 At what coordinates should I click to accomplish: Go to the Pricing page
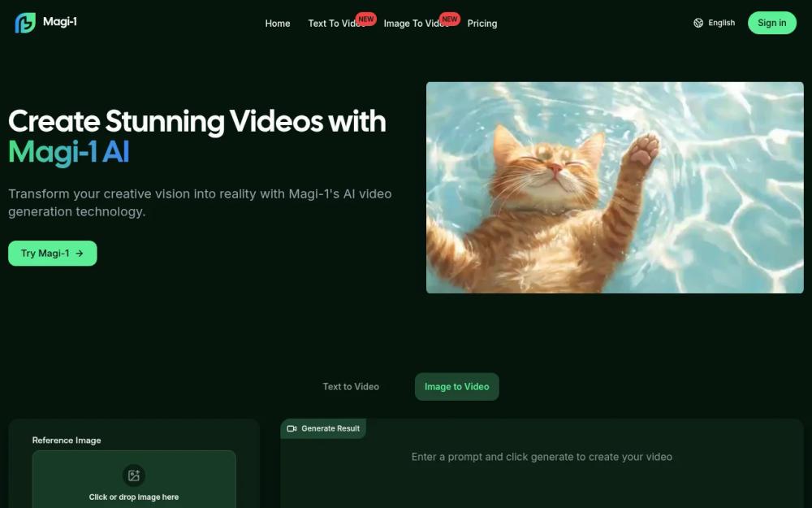tap(482, 24)
